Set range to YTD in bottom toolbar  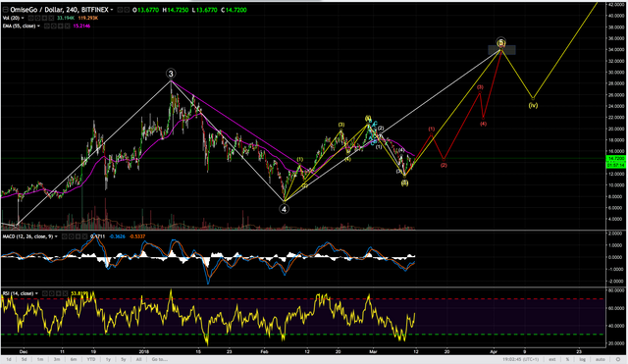pyautogui.click(x=91, y=360)
